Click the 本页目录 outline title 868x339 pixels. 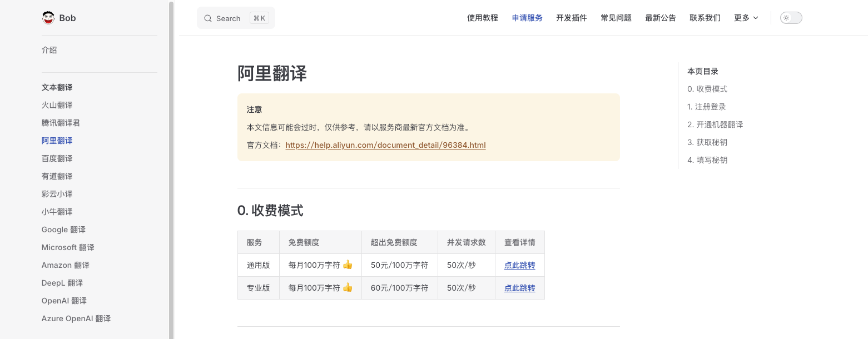(x=703, y=71)
